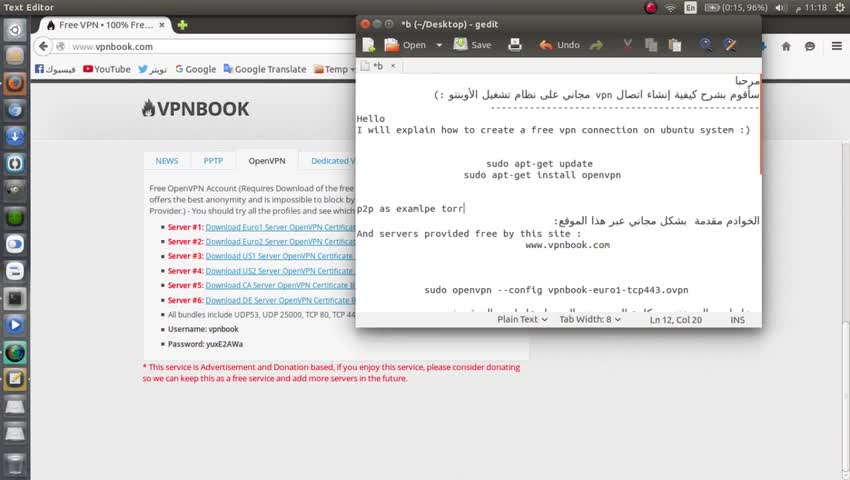Expand the Temp bookmarks folder
This screenshot has height=480, width=850.
coord(334,69)
